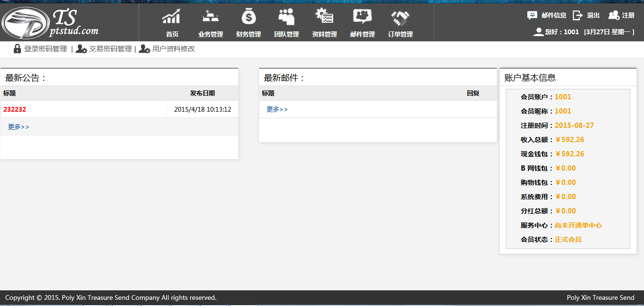Click 注册时间 value 2015-08-27
Viewport: 644px width, 306px height.
[574, 125]
